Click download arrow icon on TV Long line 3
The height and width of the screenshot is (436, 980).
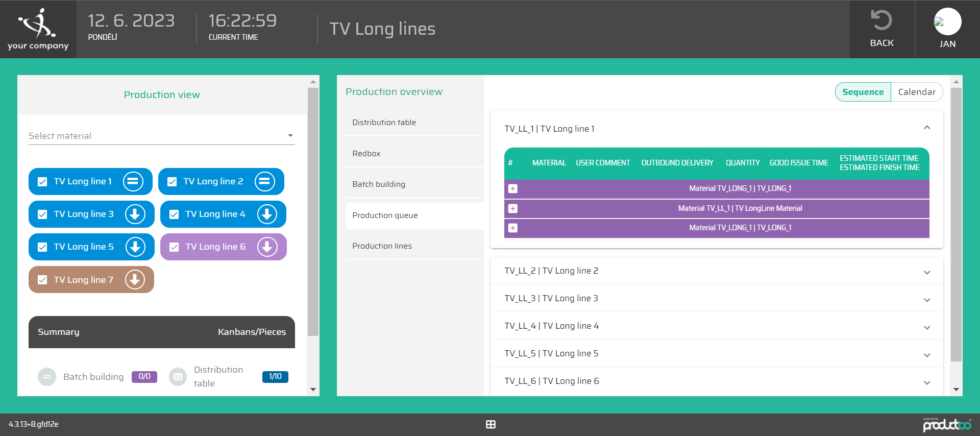click(135, 214)
